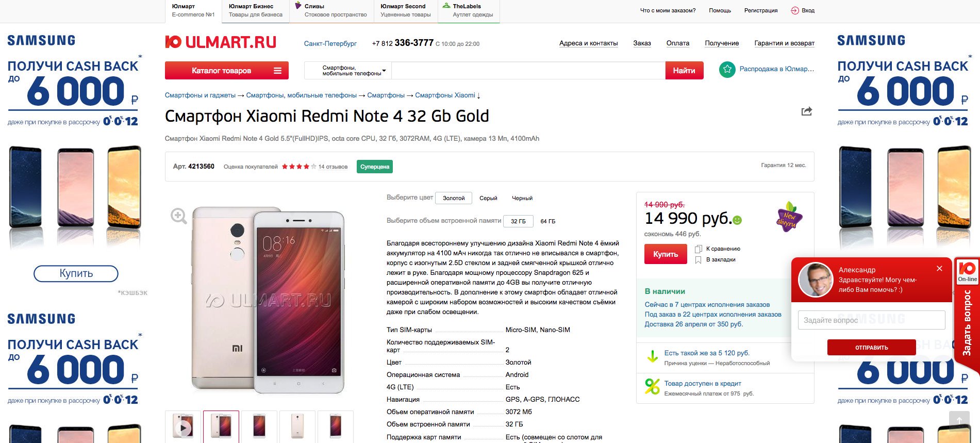Viewport: 980px width, 443px height.
Task: Close the Александр chat popup
Action: [939, 268]
